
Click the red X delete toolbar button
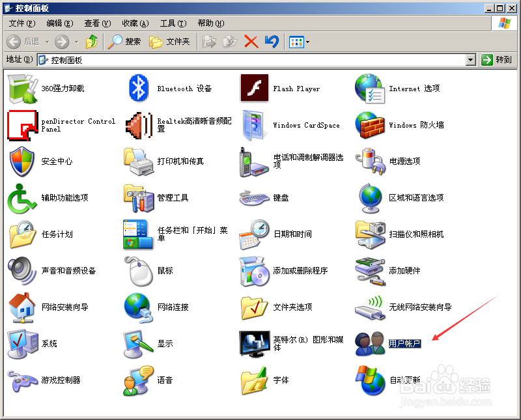click(251, 42)
